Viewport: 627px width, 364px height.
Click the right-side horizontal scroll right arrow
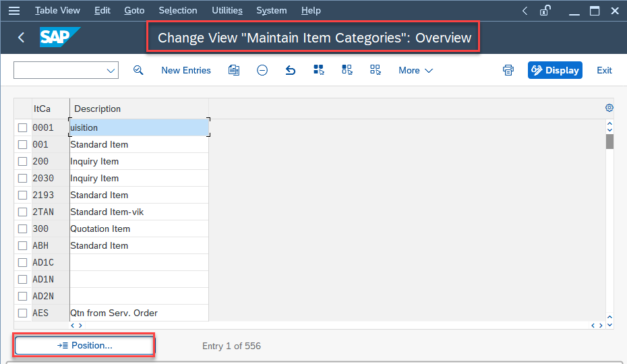[601, 326]
